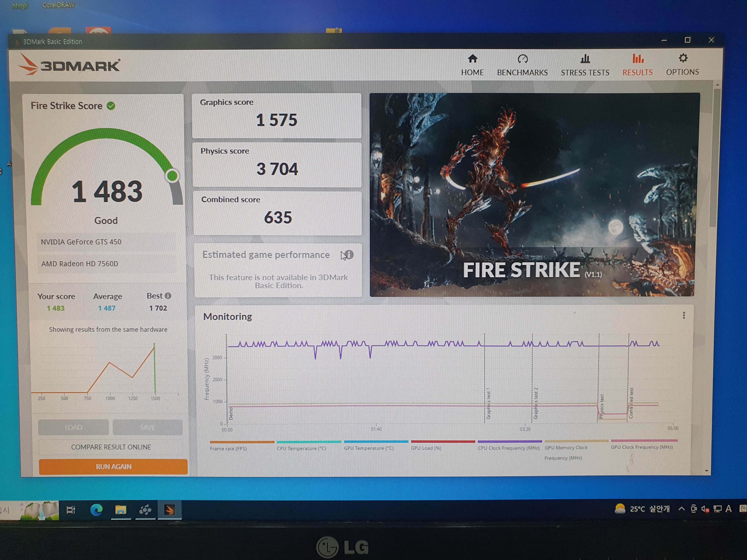
Task: Click the Physics score value 3 704
Action: 277,169
